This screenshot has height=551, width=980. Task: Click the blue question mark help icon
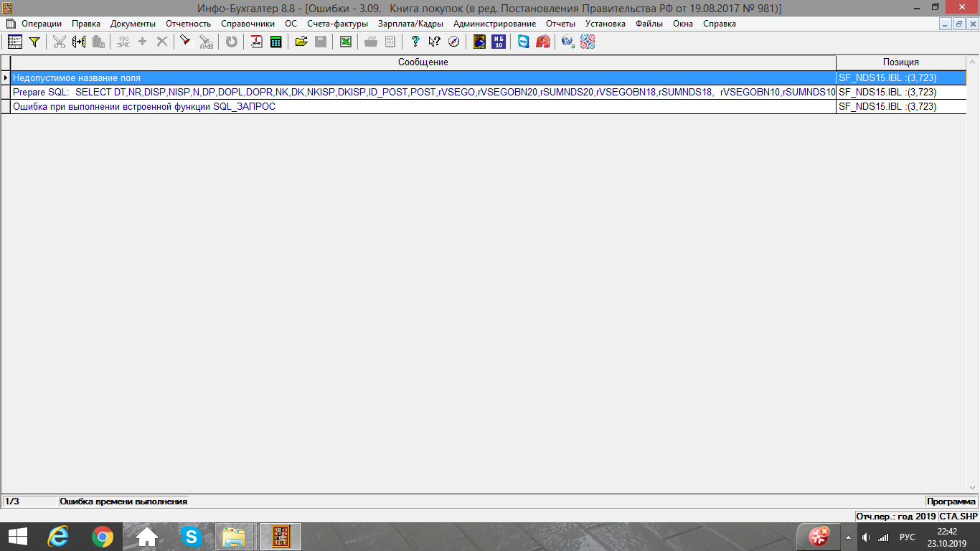[x=415, y=42]
